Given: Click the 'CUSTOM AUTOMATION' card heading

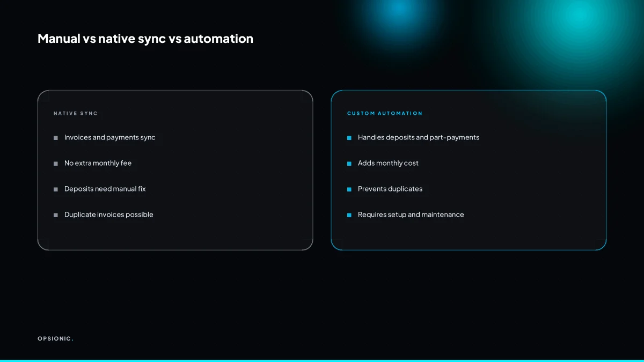Looking at the screenshot, I should pos(385,114).
